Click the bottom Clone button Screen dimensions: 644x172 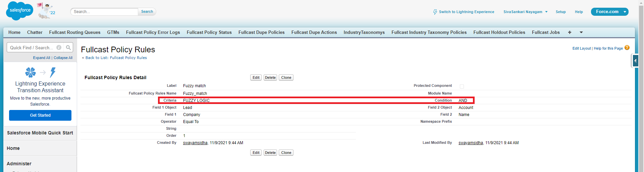[x=286, y=153]
